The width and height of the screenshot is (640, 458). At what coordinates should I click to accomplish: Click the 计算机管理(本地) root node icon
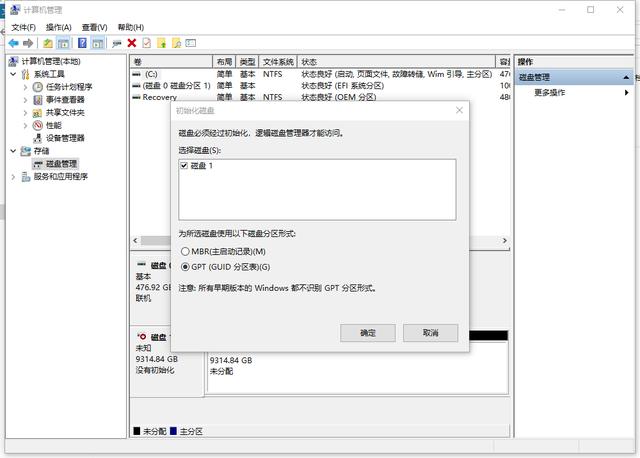(x=13, y=61)
